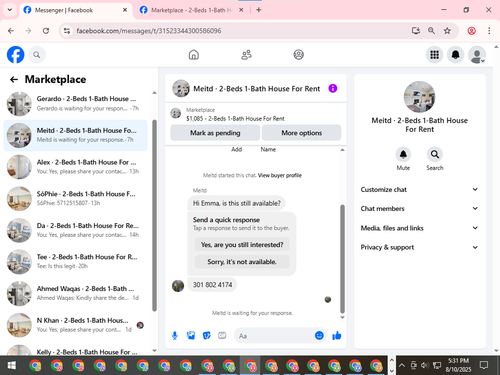Image resolution: width=500 pixels, height=375 pixels.
Task: Open site information icon in address bar
Action: coord(67,31)
